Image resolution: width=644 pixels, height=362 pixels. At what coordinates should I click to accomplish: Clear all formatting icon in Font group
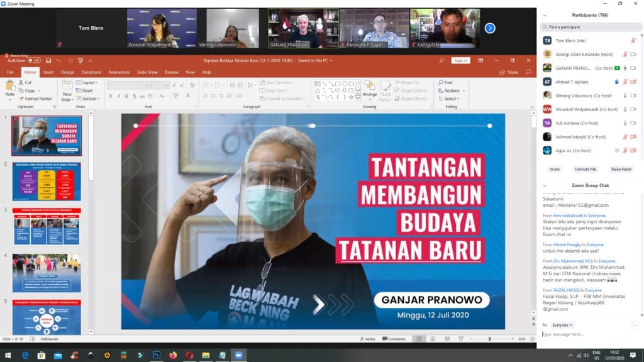pyautogui.click(x=192, y=85)
